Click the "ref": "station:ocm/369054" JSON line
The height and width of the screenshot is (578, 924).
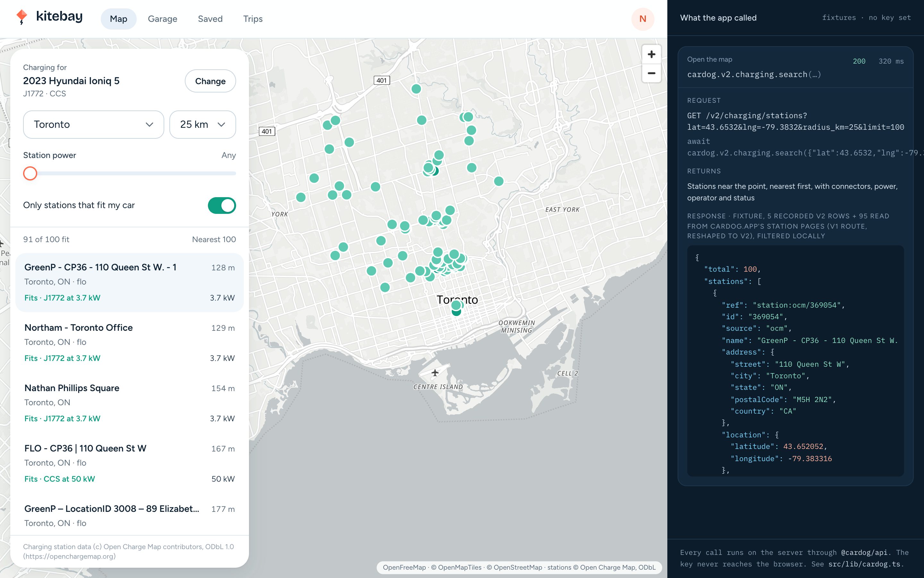(x=783, y=305)
